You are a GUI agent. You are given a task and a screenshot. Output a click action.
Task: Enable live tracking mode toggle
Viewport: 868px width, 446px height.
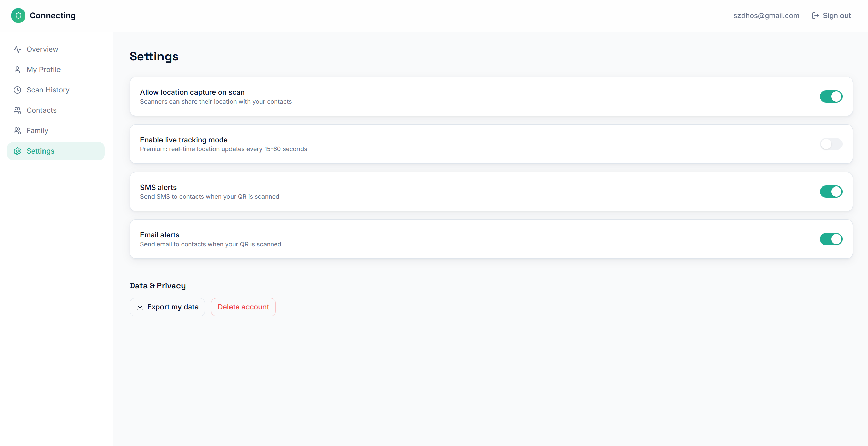point(831,144)
